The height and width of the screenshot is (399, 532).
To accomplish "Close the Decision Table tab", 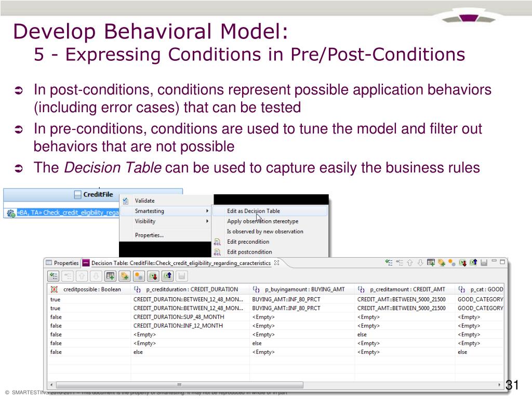I will 276,262.
